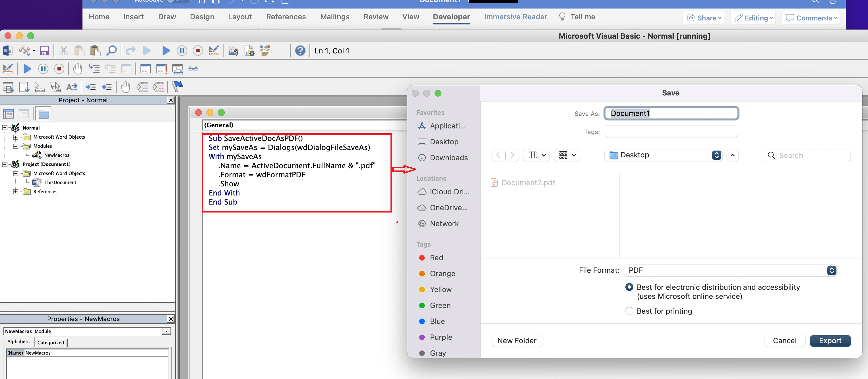868x379 pixels.
Task: Collapse the Modules folder node
Action: (15, 146)
